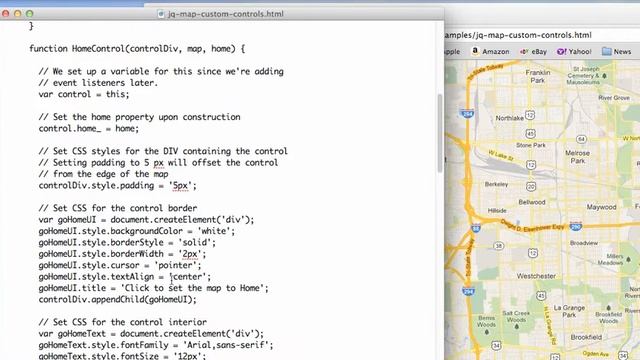
Task: Click the Maywood label on map
Action: 601,207
